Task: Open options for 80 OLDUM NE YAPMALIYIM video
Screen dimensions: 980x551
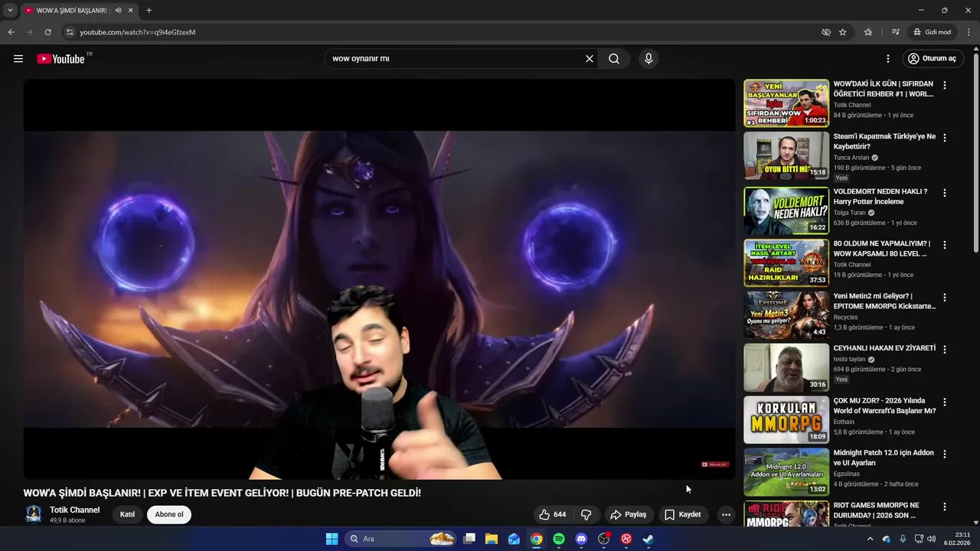Action: 945,245
